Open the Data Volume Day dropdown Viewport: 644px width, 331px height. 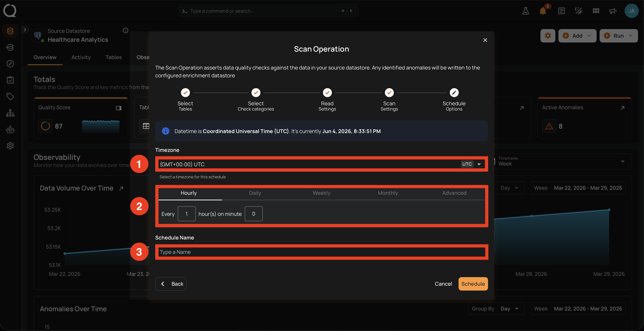pyautogui.click(x=509, y=188)
